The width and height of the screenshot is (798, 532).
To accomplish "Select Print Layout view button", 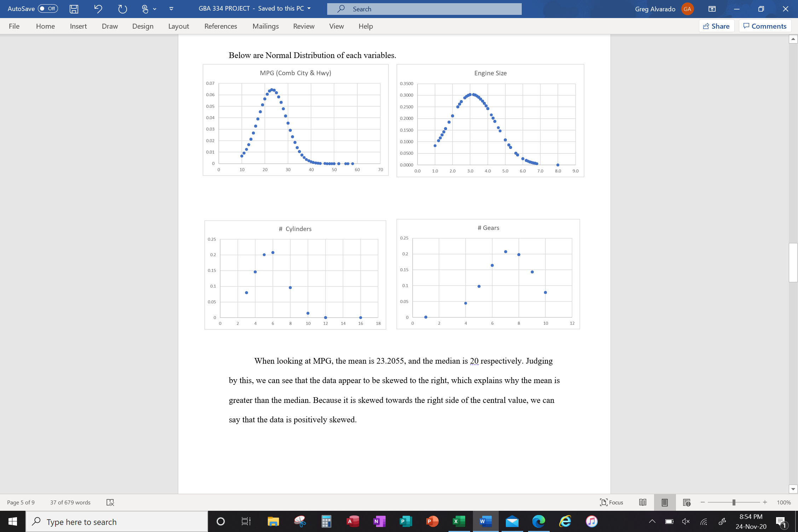I will pyautogui.click(x=665, y=502).
